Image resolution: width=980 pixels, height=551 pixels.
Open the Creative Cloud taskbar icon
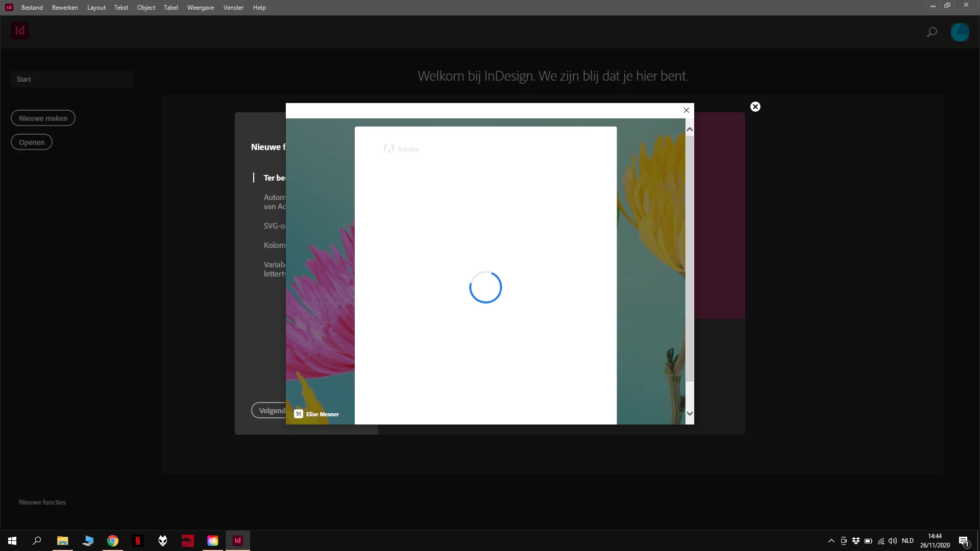pyautogui.click(x=213, y=541)
